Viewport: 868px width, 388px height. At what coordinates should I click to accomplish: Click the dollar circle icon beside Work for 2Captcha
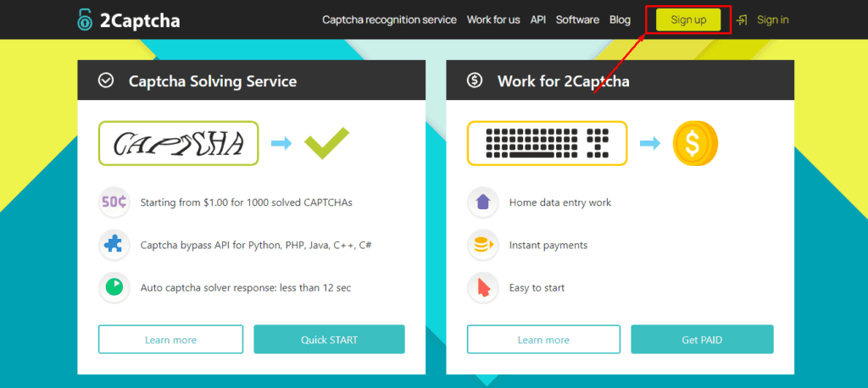475,81
